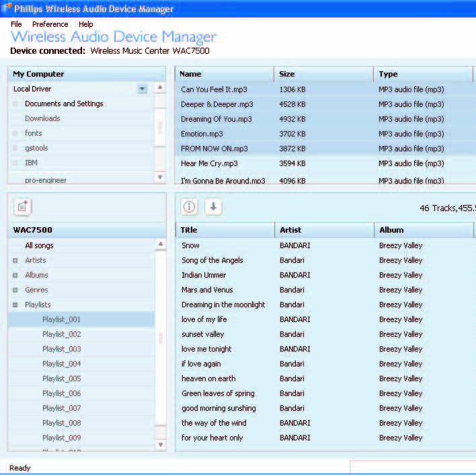Select Playlist_006
This screenshot has height=476, width=476.
(x=62, y=393)
